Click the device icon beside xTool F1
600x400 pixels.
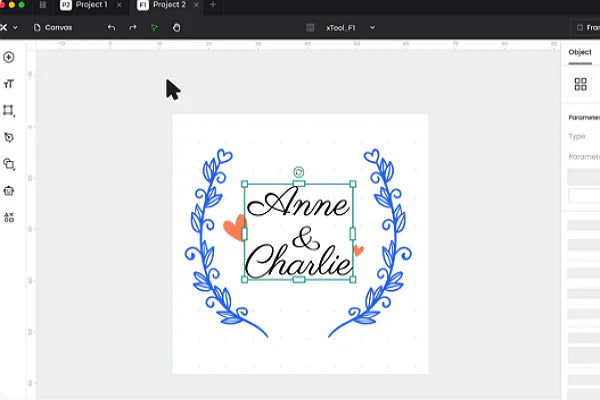click(310, 28)
